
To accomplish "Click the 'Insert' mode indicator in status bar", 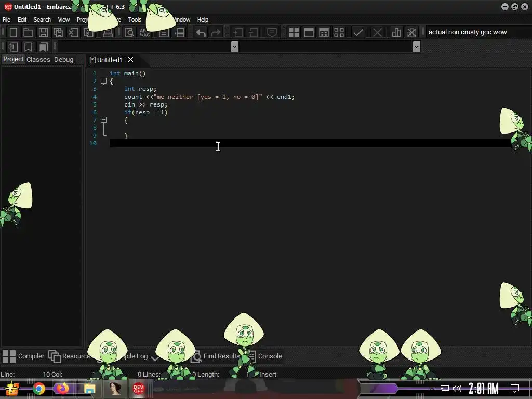I will coord(268,374).
